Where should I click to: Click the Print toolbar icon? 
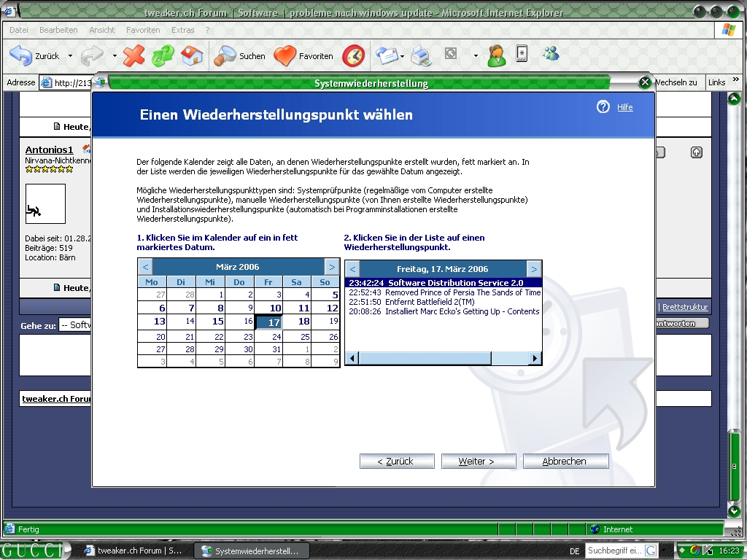[421, 55]
